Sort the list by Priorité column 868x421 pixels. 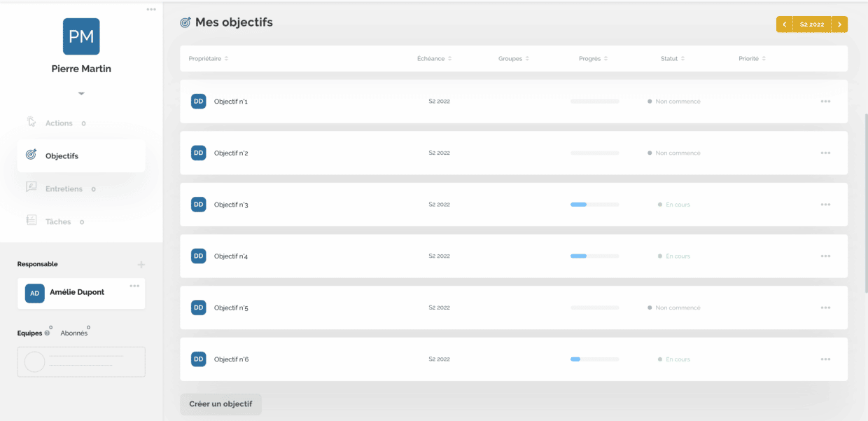752,59
